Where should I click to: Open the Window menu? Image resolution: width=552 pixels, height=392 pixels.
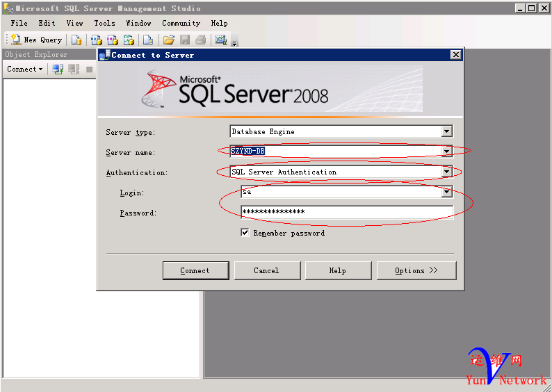click(x=139, y=23)
